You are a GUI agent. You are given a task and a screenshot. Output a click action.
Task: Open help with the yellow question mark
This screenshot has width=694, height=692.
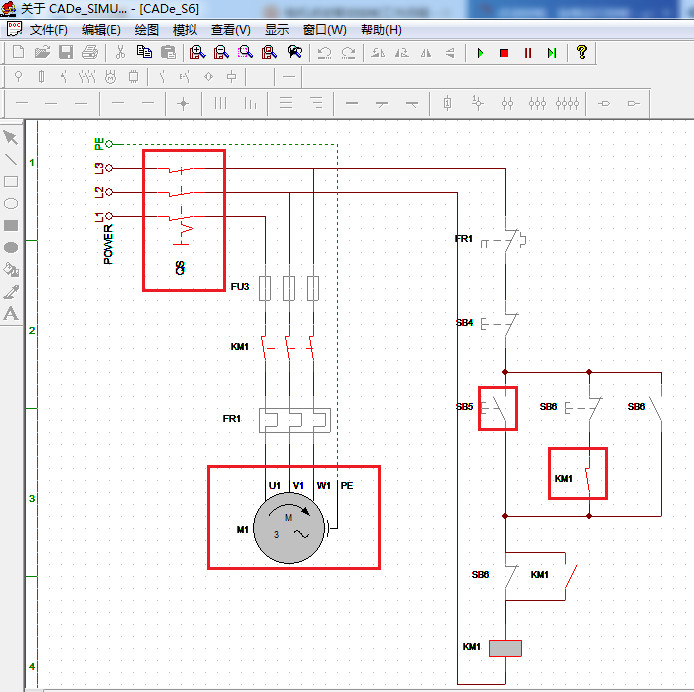[582, 52]
